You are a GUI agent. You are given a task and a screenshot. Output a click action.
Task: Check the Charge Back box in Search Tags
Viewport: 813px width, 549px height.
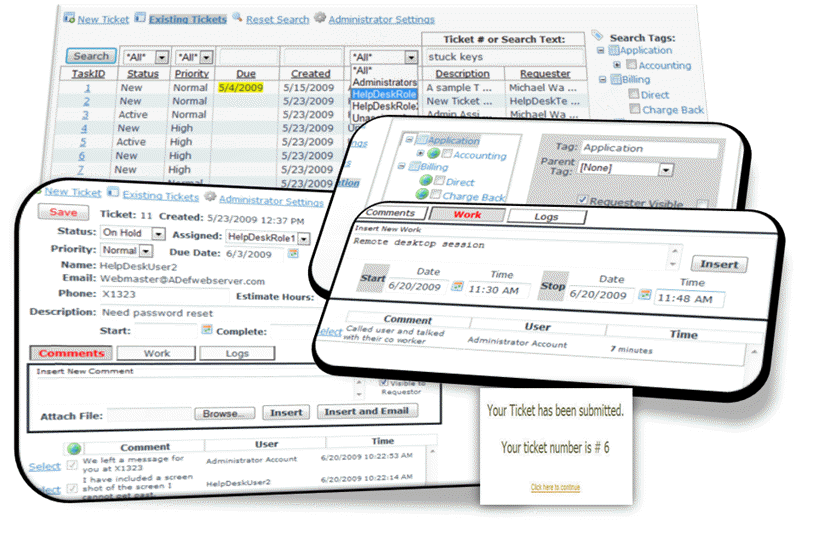click(635, 108)
